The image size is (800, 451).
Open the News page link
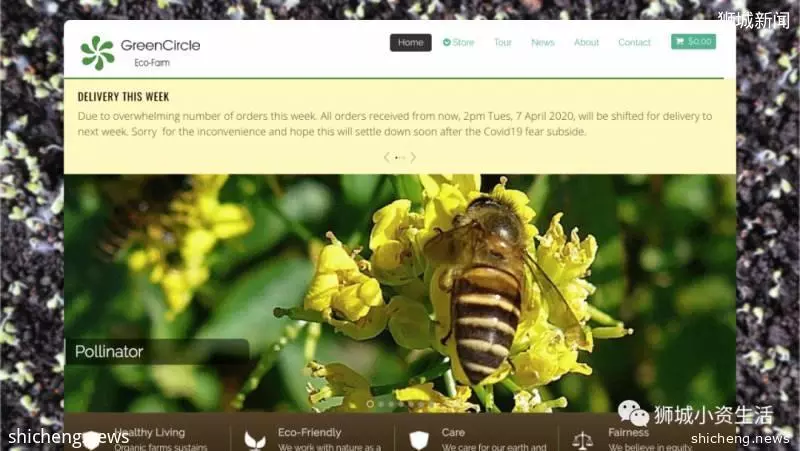542,42
